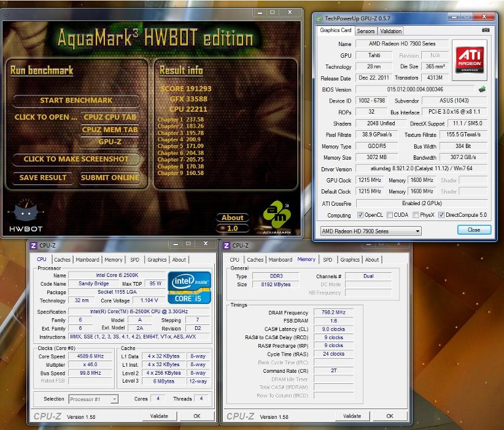Click the Chapter 9 160.58 result row
The height and width of the screenshot is (430, 504).
[x=180, y=173]
